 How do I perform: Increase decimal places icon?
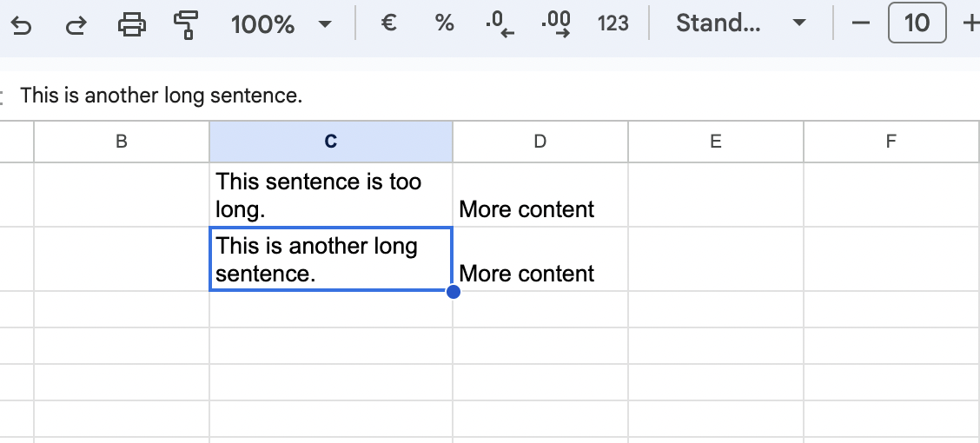(556, 24)
